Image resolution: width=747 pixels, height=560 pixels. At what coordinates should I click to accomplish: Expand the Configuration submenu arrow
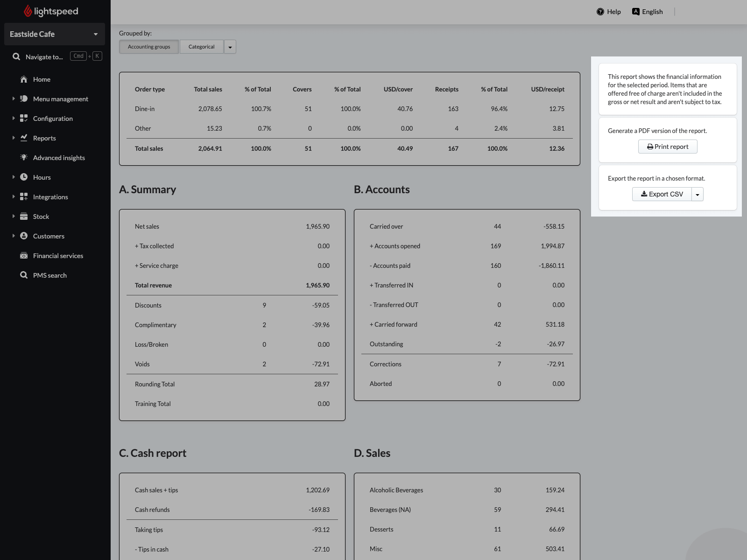click(14, 119)
